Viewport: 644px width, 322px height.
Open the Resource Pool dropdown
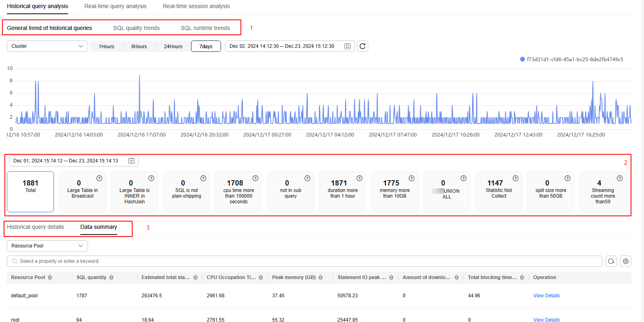click(x=47, y=246)
